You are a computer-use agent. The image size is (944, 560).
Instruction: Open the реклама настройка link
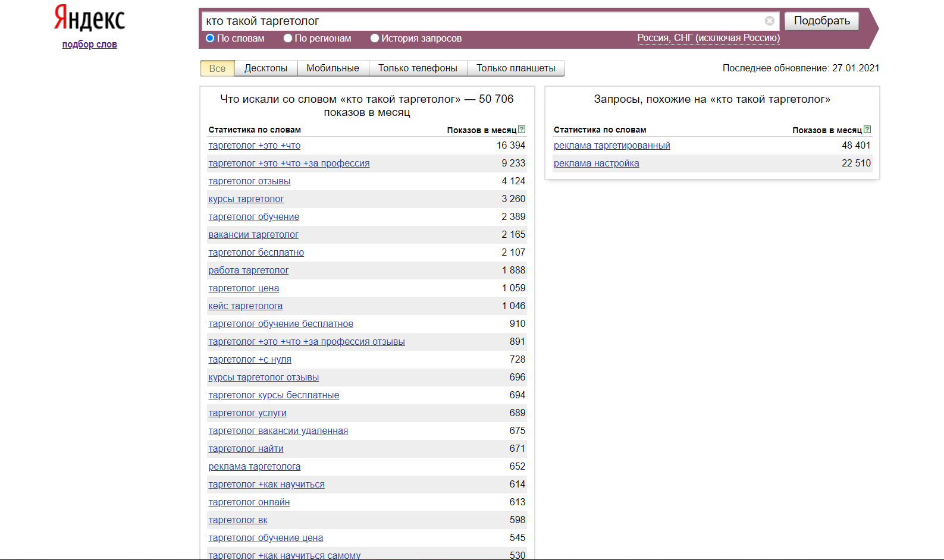click(596, 163)
